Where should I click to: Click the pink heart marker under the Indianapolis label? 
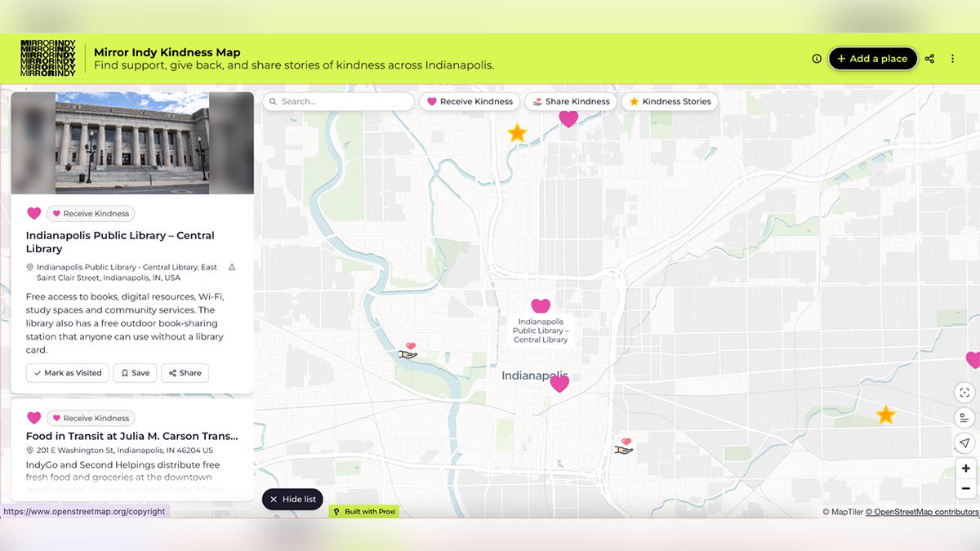click(x=559, y=384)
